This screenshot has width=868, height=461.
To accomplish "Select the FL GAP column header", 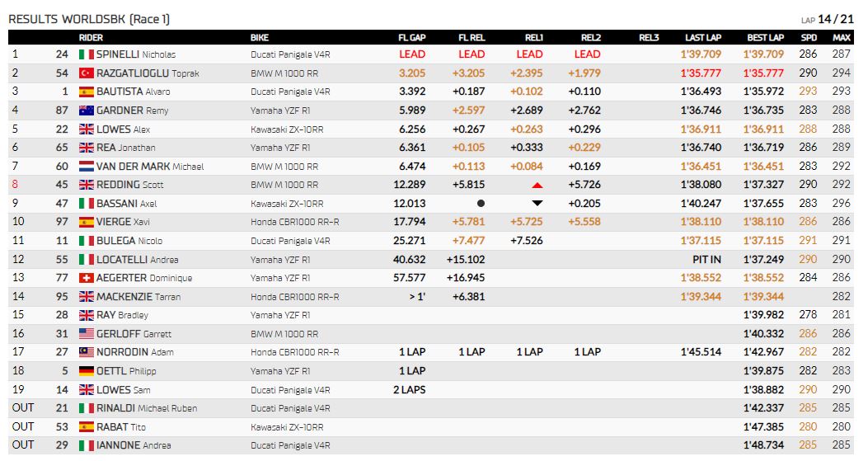I will 412,38.
